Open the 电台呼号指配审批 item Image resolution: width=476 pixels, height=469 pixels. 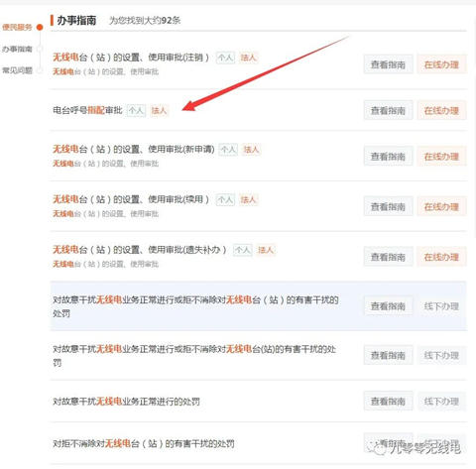click(87, 110)
